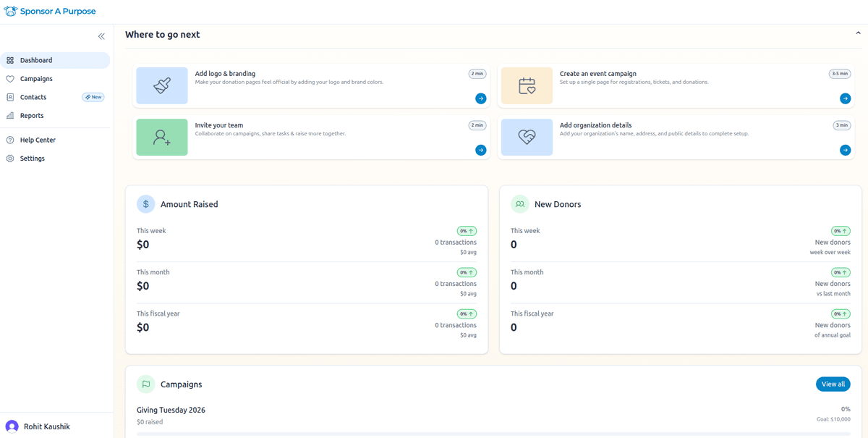Click the Amount Raised dollar icon
868x438 pixels.
click(144, 203)
